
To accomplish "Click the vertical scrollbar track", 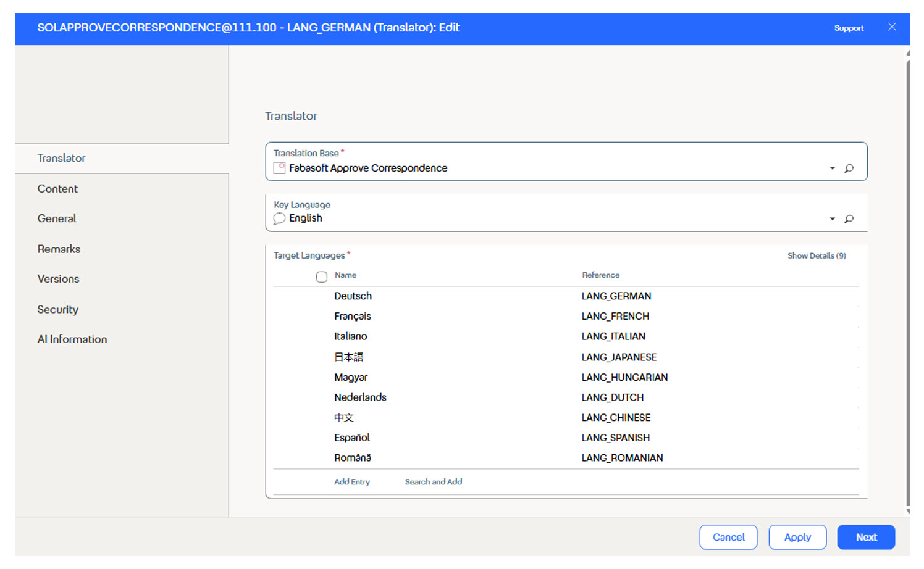I will coord(907,278).
